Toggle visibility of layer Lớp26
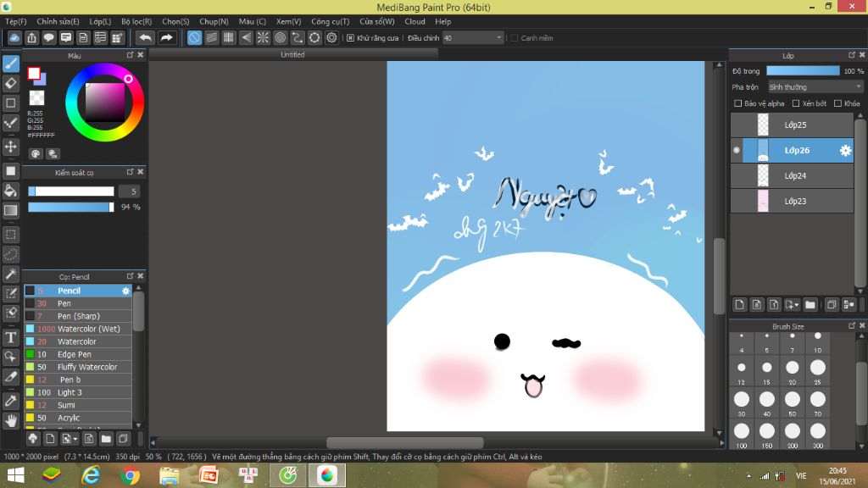868x488 pixels. point(736,150)
